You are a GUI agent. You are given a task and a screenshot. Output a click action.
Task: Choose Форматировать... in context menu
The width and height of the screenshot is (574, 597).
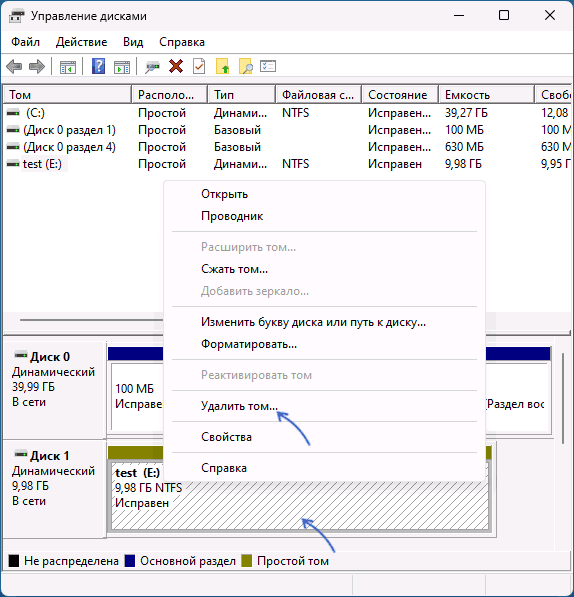[x=324, y=344]
